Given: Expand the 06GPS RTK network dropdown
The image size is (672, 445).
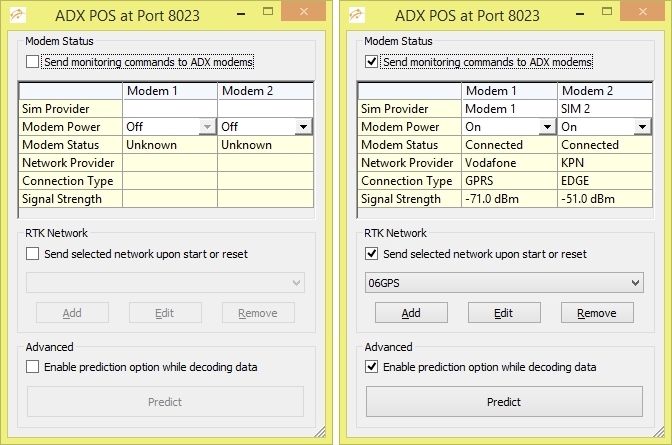Looking at the screenshot, I should (x=636, y=284).
